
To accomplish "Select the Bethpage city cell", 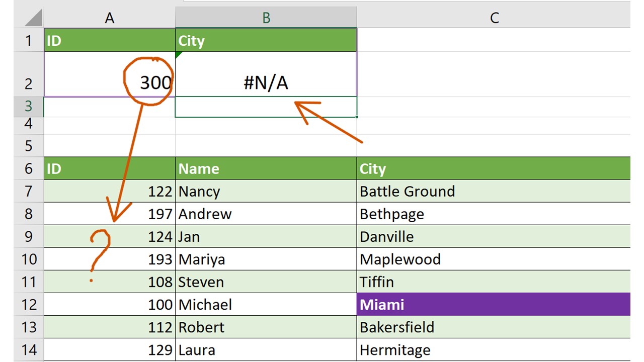I will tap(494, 214).
